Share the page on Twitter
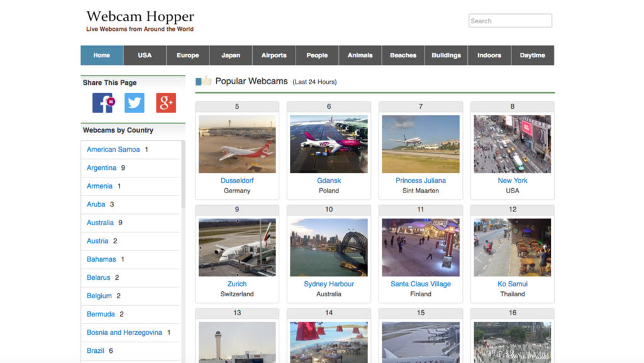644x363 pixels. (x=135, y=103)
